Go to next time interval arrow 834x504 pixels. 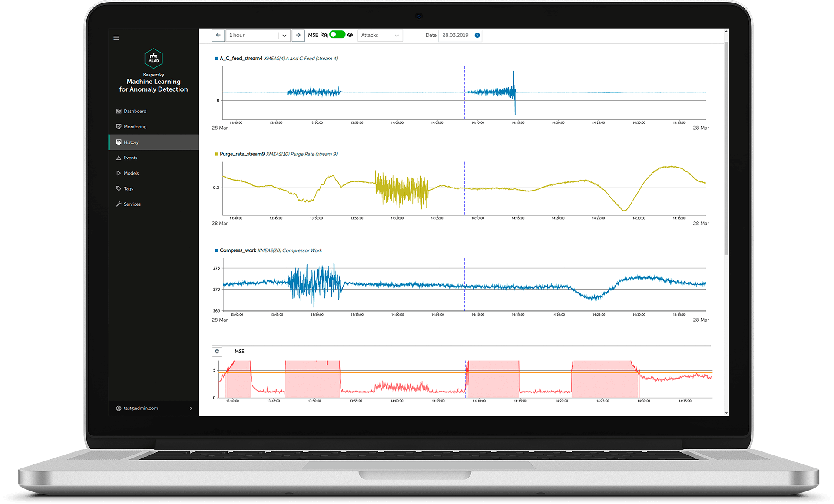298,35
